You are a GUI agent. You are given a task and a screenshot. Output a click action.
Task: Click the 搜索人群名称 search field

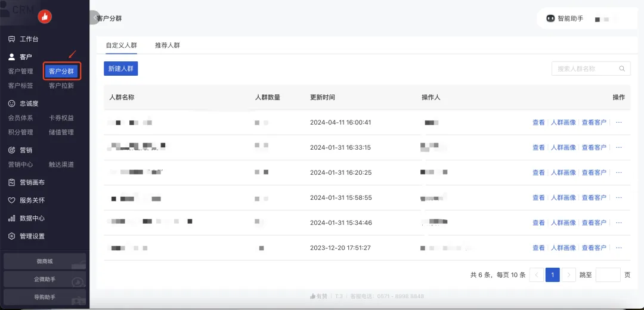click(x=584, y=69)
